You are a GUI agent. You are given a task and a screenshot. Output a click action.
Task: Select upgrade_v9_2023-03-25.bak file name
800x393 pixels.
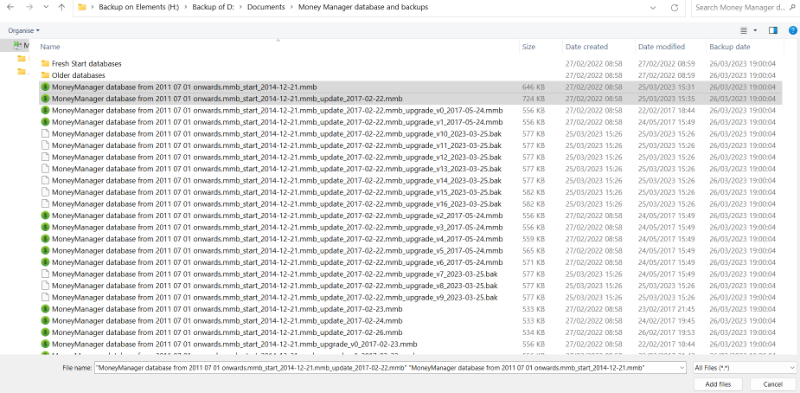(x=274, y=297)
